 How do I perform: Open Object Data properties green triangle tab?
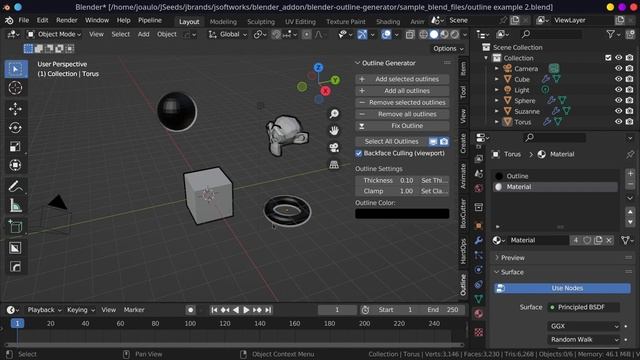[x=478, y=299]
